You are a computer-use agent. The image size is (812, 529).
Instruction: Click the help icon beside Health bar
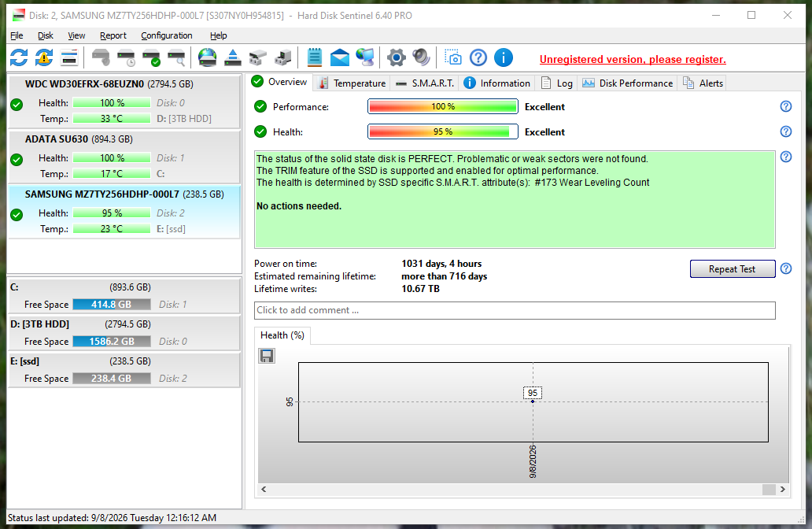pyautogui.click(x=785, y=131)
